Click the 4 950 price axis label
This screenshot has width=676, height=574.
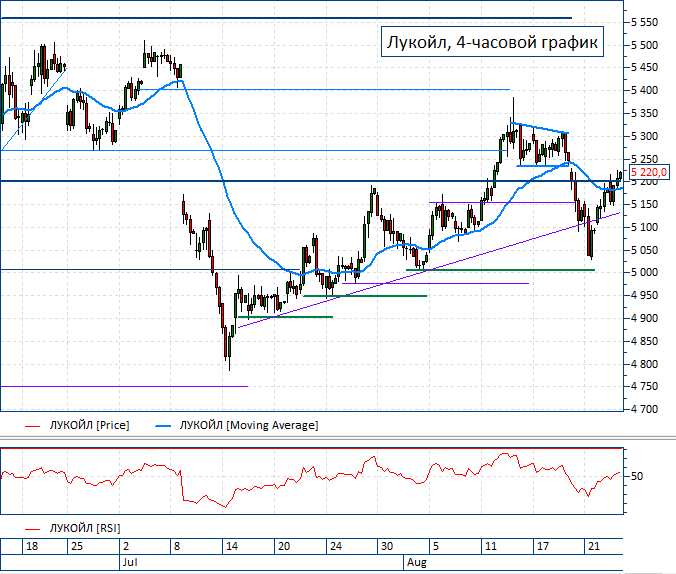645,295
